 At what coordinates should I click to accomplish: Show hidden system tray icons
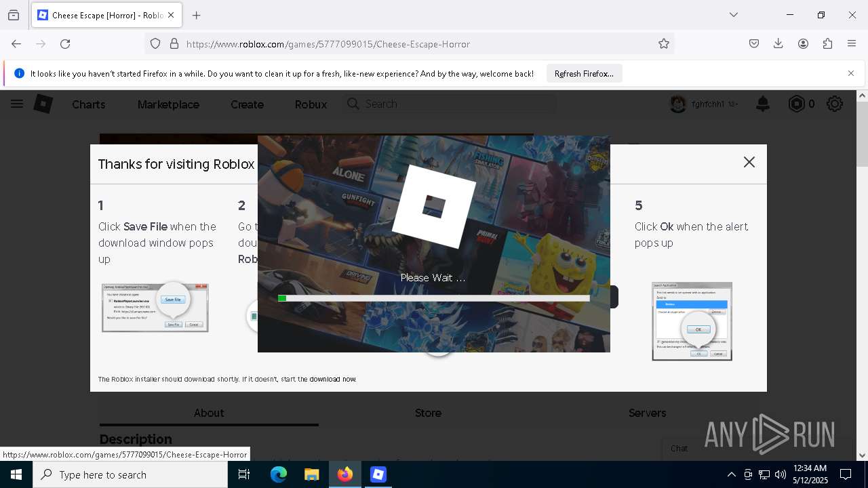coord(731,474)
